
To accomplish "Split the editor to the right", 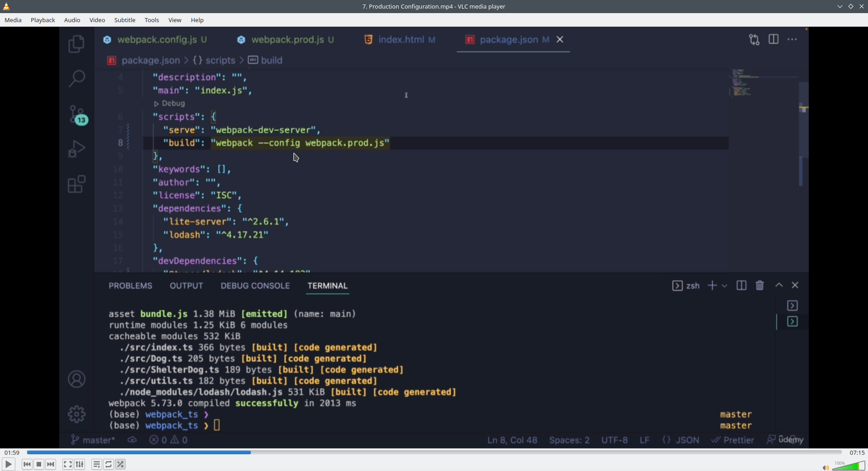I will (774, 40).
